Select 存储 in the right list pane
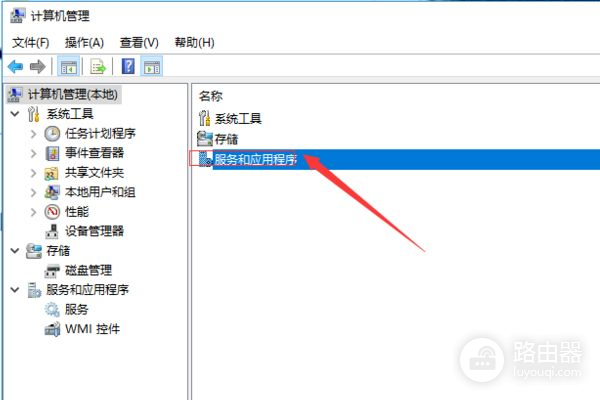This screenshot has height=400, width=600. tap(217, 139)
